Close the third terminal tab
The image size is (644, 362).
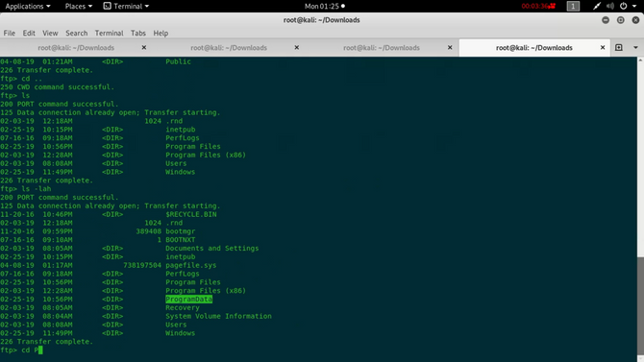coord(450,48)
